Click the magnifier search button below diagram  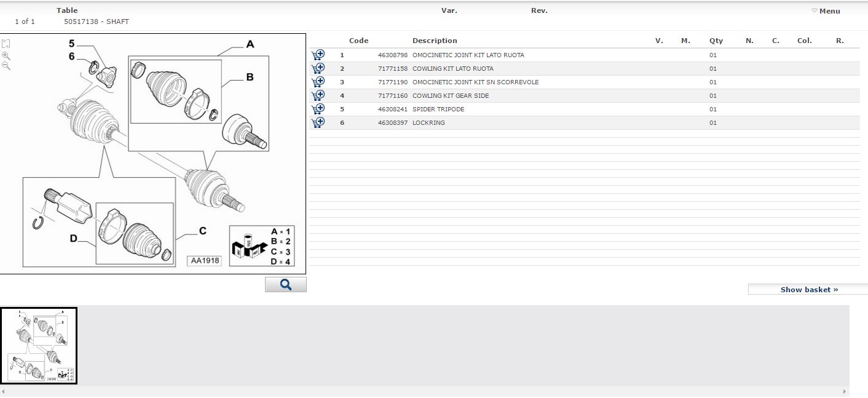[x=285, y=284]
